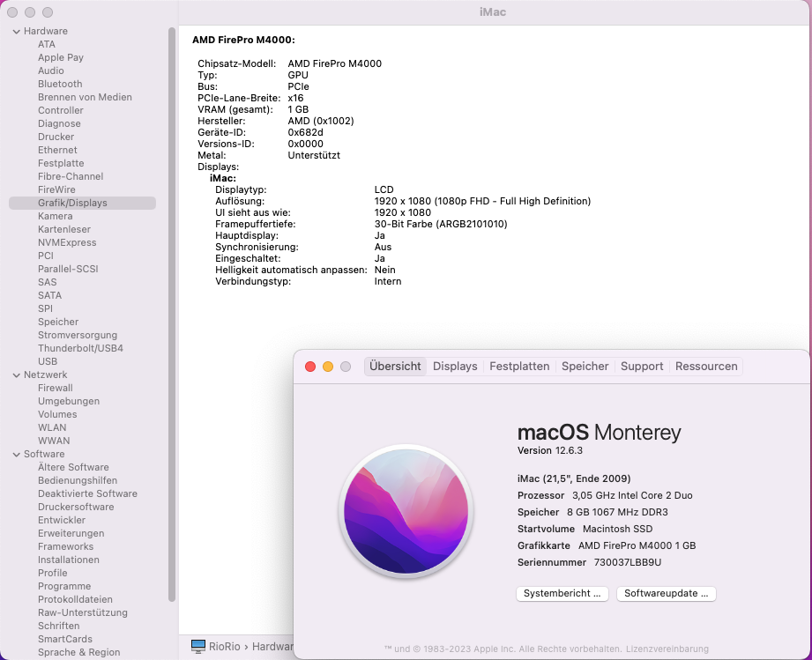Select Druckersoftware in the sidebar
This screenshot has width=812, height=660.
point(76,507)
